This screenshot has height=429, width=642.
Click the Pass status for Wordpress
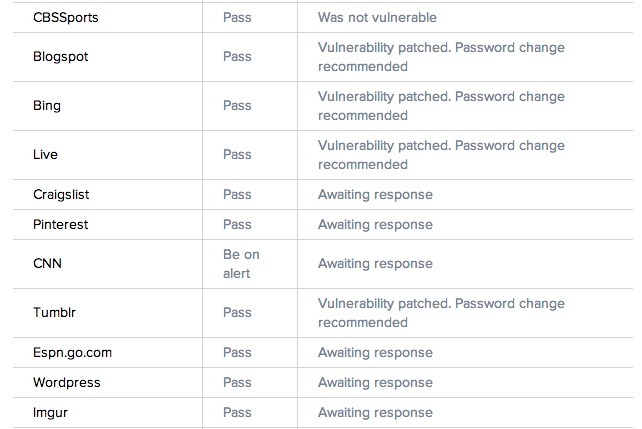click(x=237, y=382)
